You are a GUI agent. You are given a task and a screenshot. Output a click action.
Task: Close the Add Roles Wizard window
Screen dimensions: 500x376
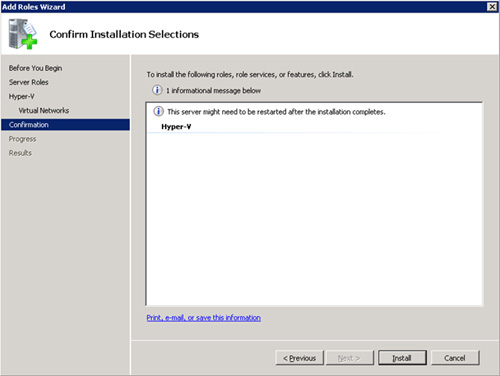pos(492,7)
